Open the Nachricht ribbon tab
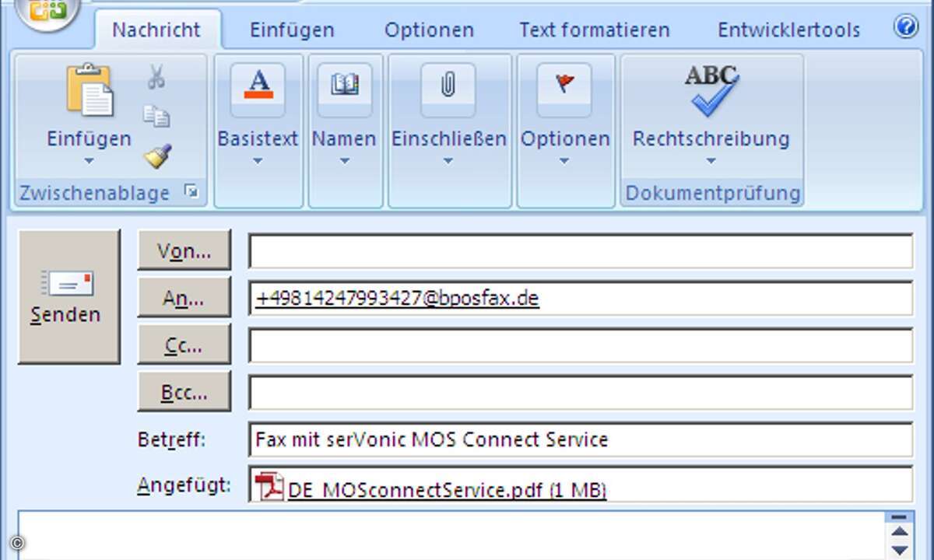The image size is (934, 560). [156, 30]
